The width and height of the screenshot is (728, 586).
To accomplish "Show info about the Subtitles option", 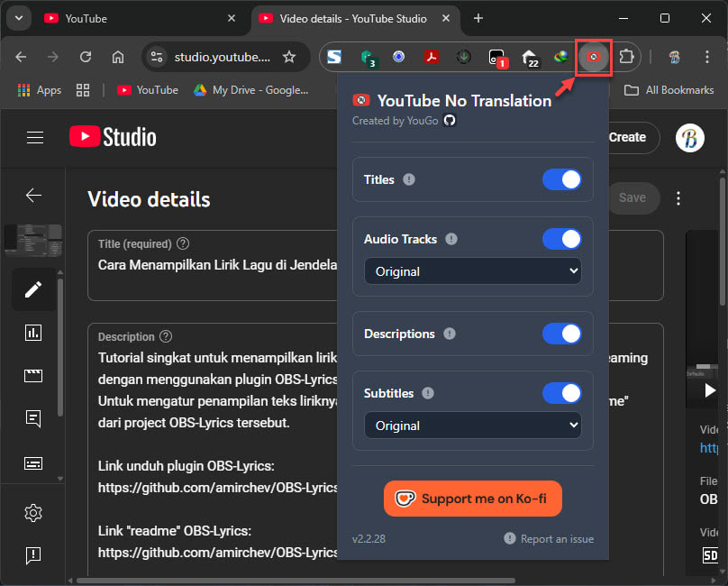I will pyautogui.click(x=428, y=393).
